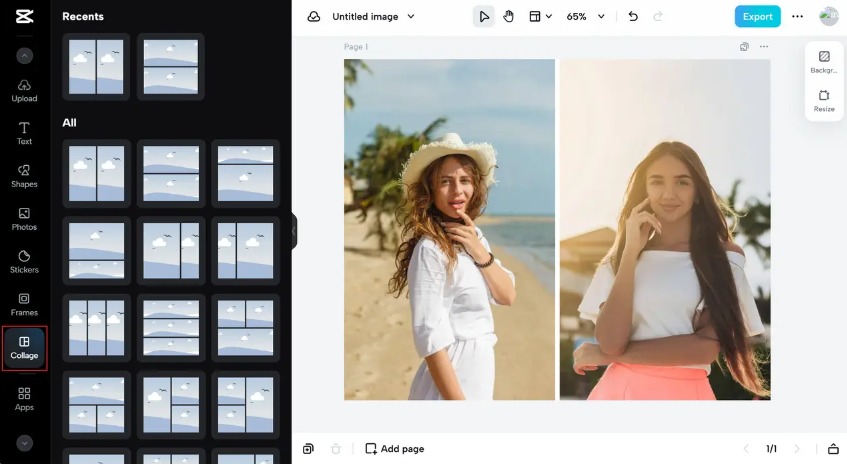Viewport: 847px width, 464px height.
Task: Select the Collage sidebar tab
Action: pos(24,348)
